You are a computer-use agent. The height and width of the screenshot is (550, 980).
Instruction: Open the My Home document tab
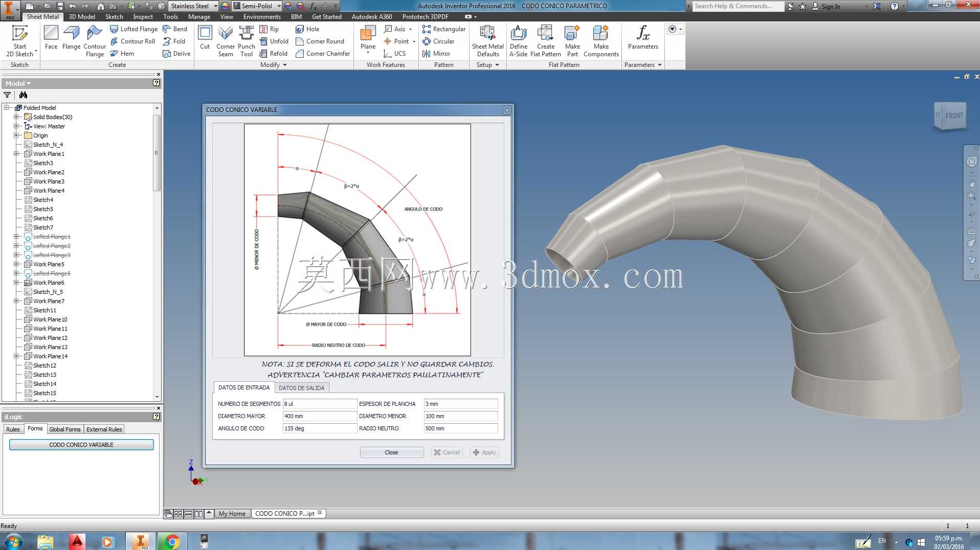[x=232, y=514]
